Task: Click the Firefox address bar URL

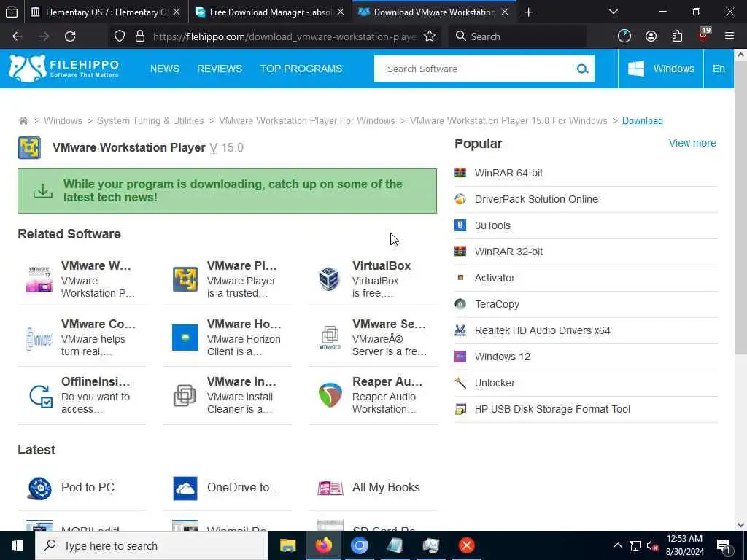Action: pos(285,36)
